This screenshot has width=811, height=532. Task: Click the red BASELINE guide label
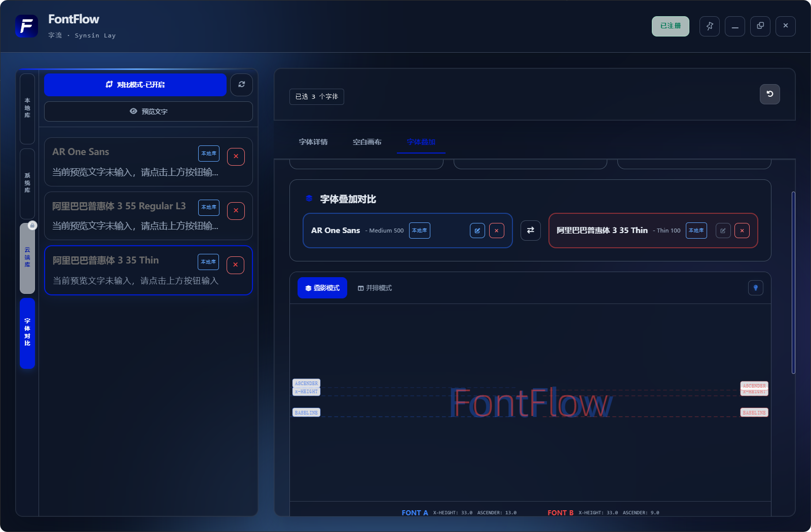point(754,412)
